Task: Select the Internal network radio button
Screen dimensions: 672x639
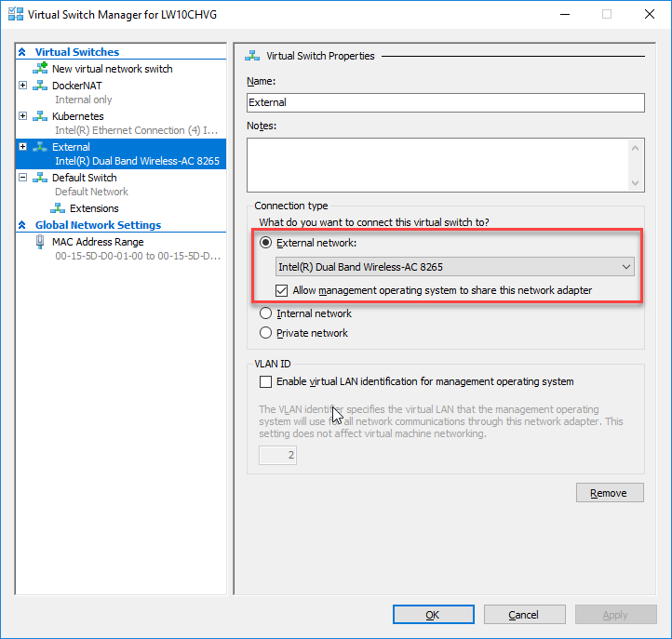Action: point(265,313)
